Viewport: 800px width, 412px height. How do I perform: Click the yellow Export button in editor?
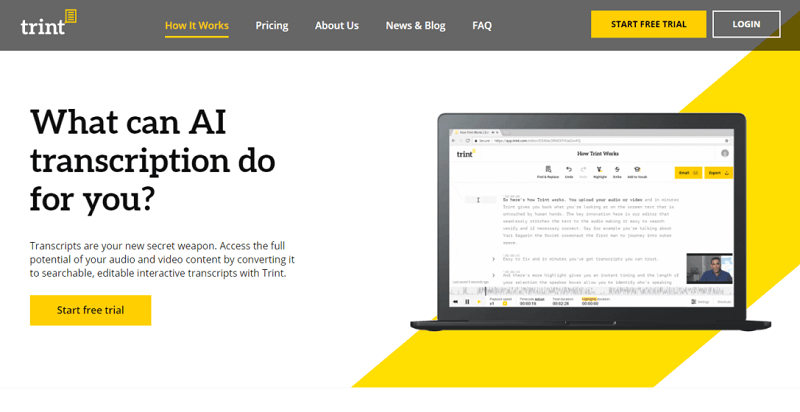tap(719, 173)
